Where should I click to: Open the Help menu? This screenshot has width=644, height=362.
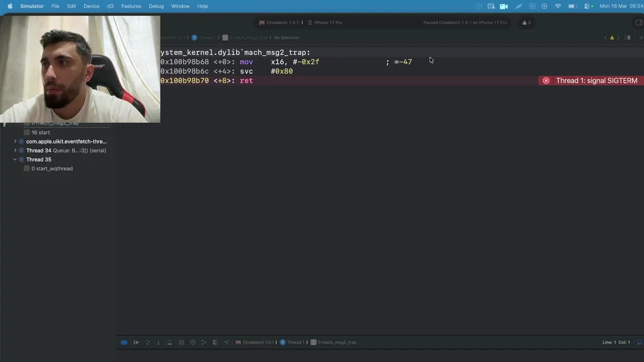tap(202, 6)
